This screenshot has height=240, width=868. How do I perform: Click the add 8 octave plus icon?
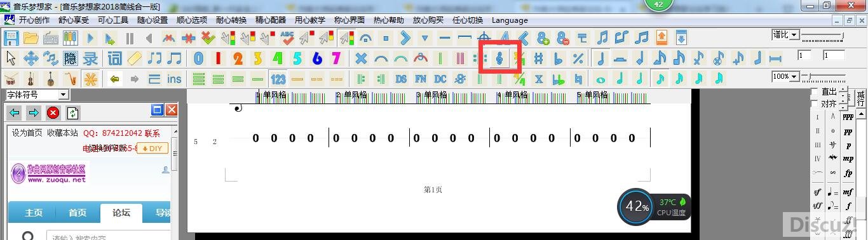(x=543, y=37)
